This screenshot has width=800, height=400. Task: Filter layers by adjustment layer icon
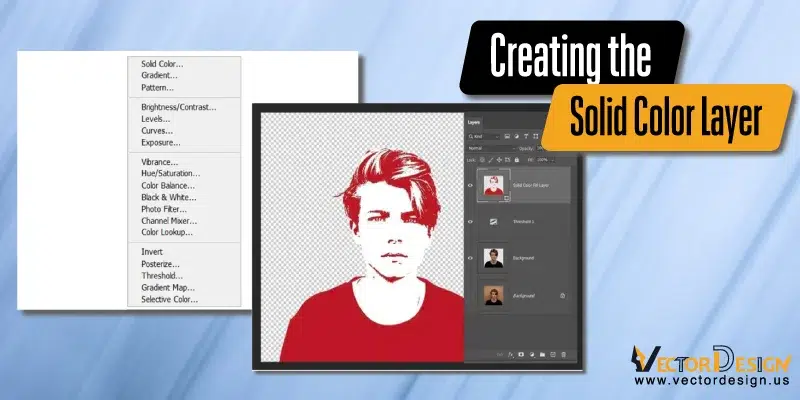point(516,137)
